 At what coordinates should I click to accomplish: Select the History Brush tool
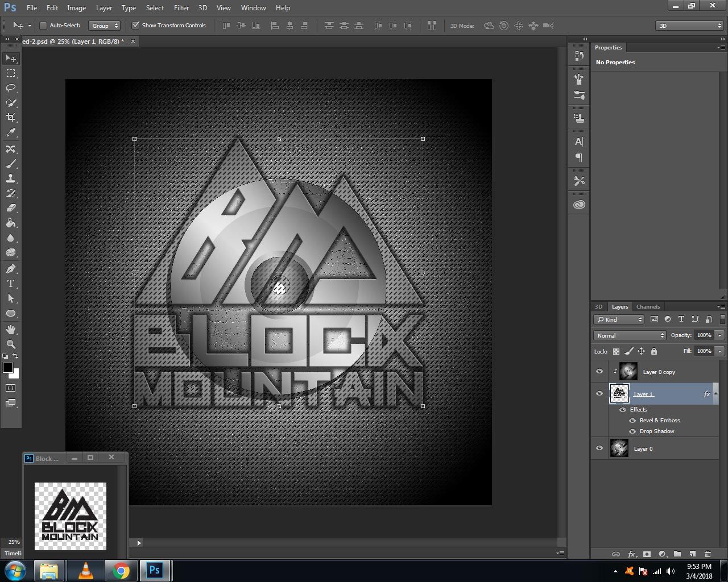[11, 193]
